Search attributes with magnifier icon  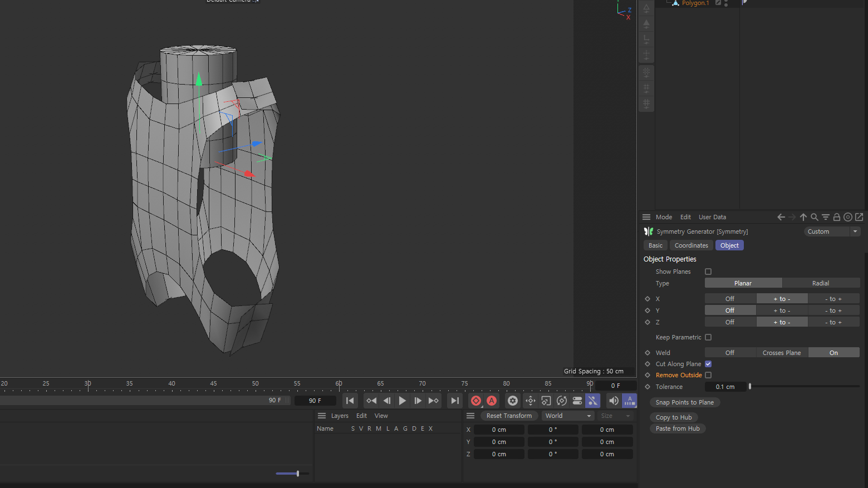point(815,217)
